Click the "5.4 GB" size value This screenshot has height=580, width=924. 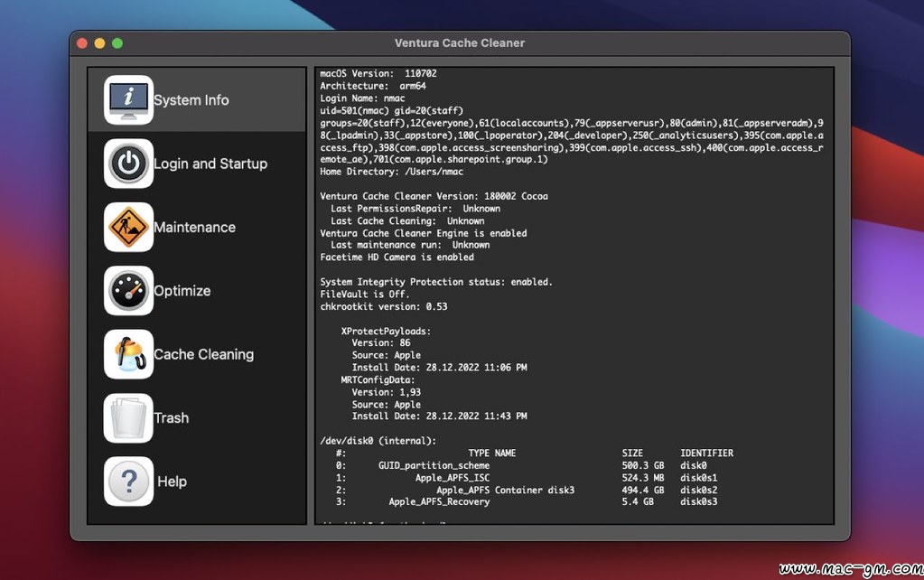[x=638, y=502]
